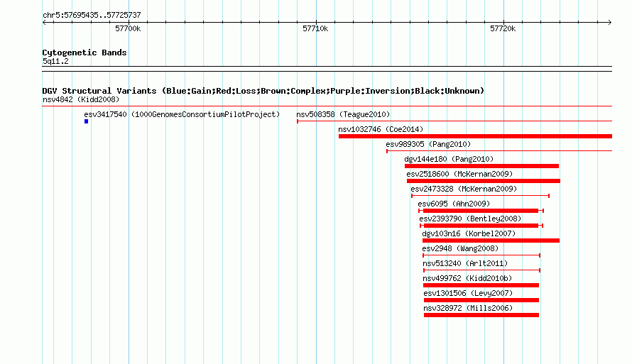Click the nsv1032746 (Coe2014) red bar
This screenshot has height=364, width=632.
[x=475, y=136]
